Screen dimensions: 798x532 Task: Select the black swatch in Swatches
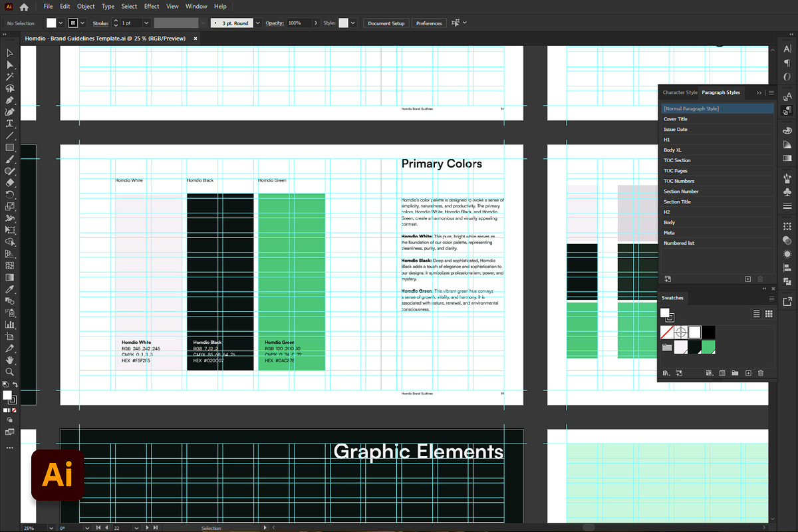coord(709,332)
